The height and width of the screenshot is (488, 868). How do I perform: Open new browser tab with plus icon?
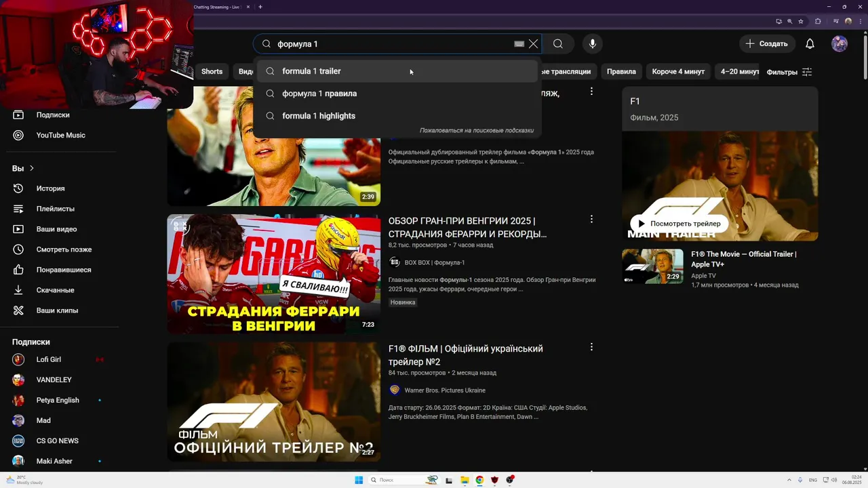tap(260, 7)
